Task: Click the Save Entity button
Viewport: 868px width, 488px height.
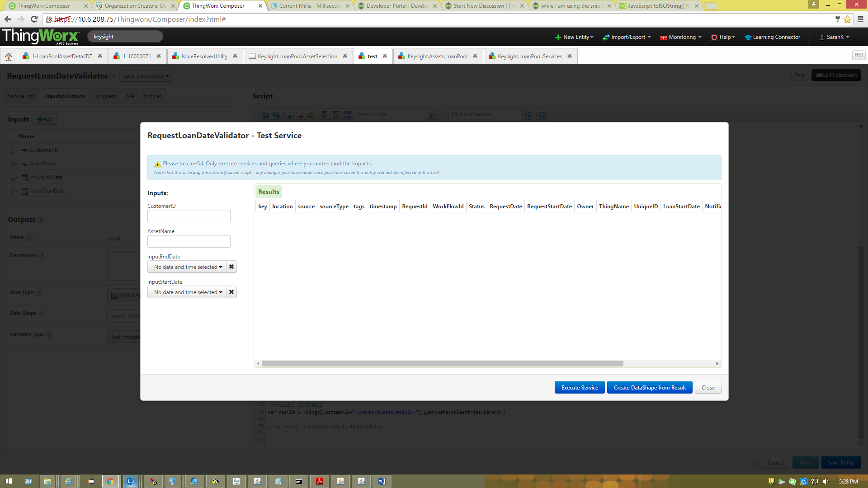Action: [x=841, y=463]
